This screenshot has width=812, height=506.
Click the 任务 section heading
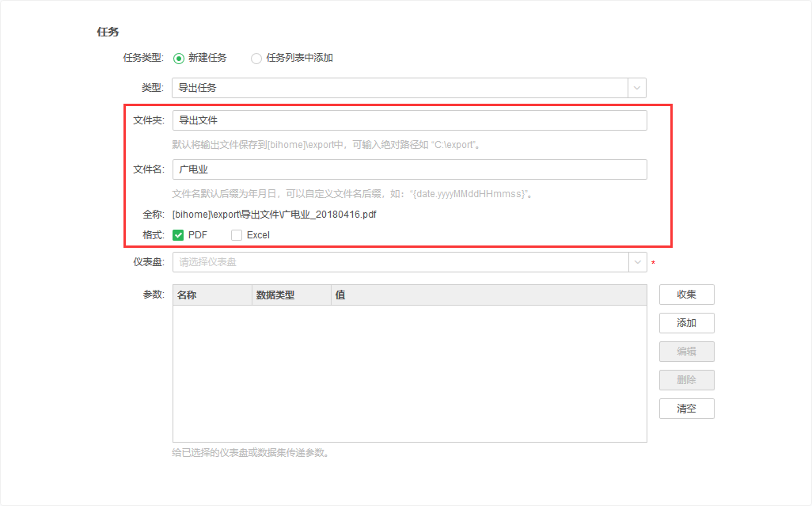108,32
